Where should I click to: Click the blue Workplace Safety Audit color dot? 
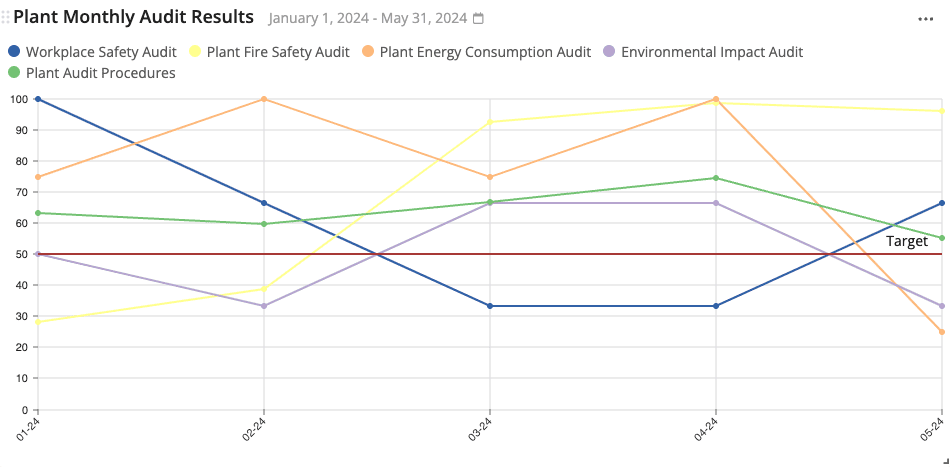tap(14, 52)
